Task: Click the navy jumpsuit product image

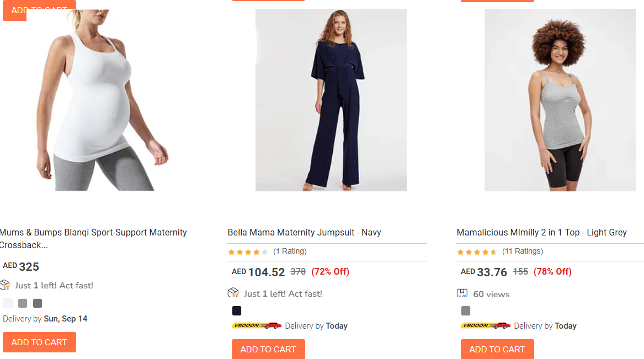Action: tap(331, 100)
